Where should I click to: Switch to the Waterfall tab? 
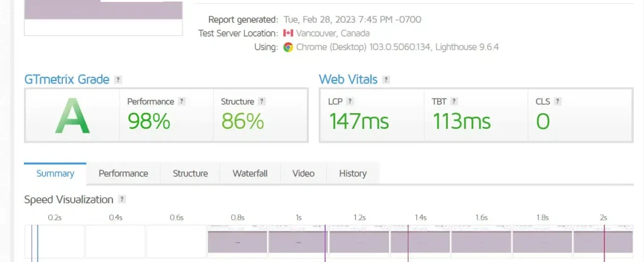coord(250,173)
